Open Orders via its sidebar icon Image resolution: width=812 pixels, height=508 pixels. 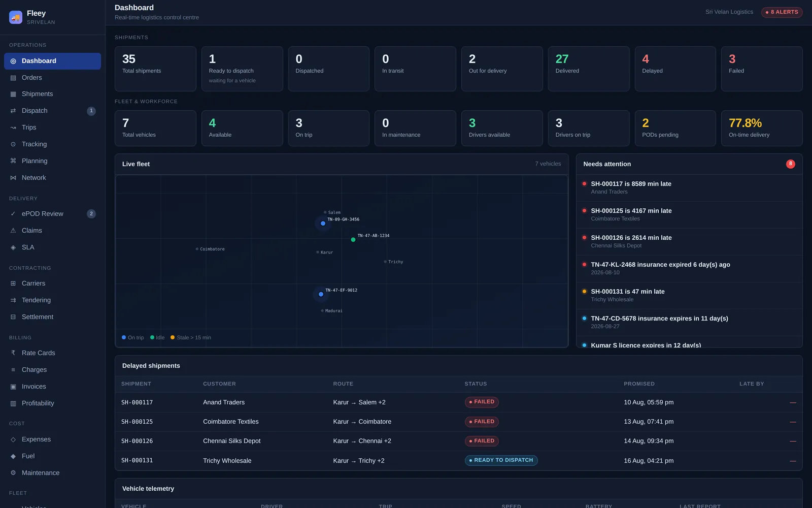(x=13, y=78)
